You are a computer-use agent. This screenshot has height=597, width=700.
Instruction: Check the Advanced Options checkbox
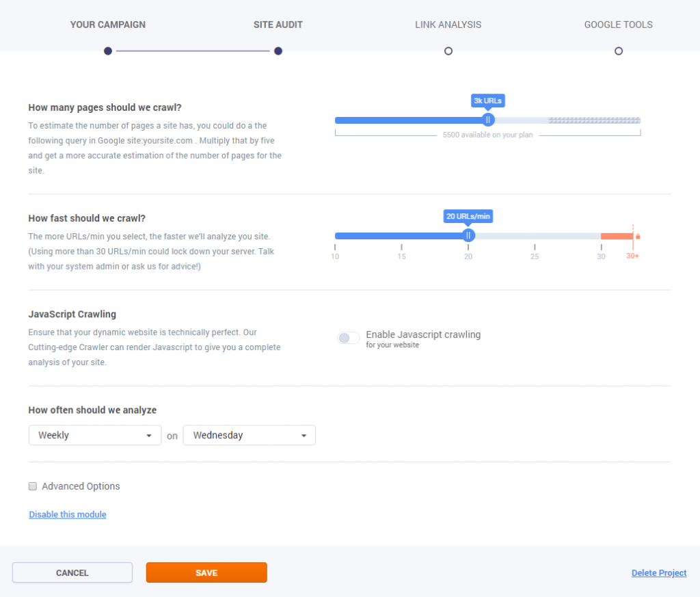click(33, 486)
